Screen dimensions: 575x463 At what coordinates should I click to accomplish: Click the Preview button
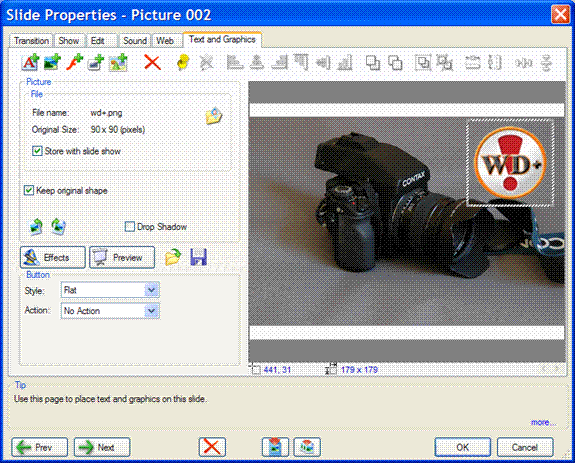pos(122,257)
